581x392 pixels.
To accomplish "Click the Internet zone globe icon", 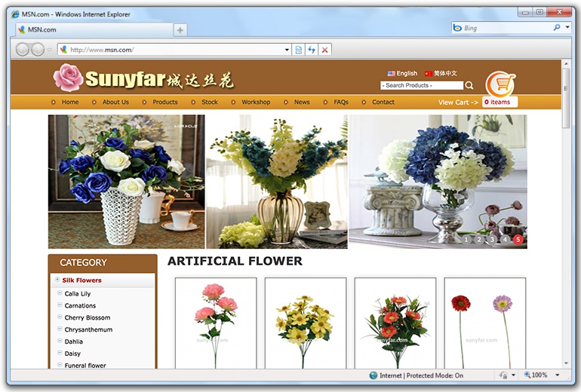I will [373, 375].
